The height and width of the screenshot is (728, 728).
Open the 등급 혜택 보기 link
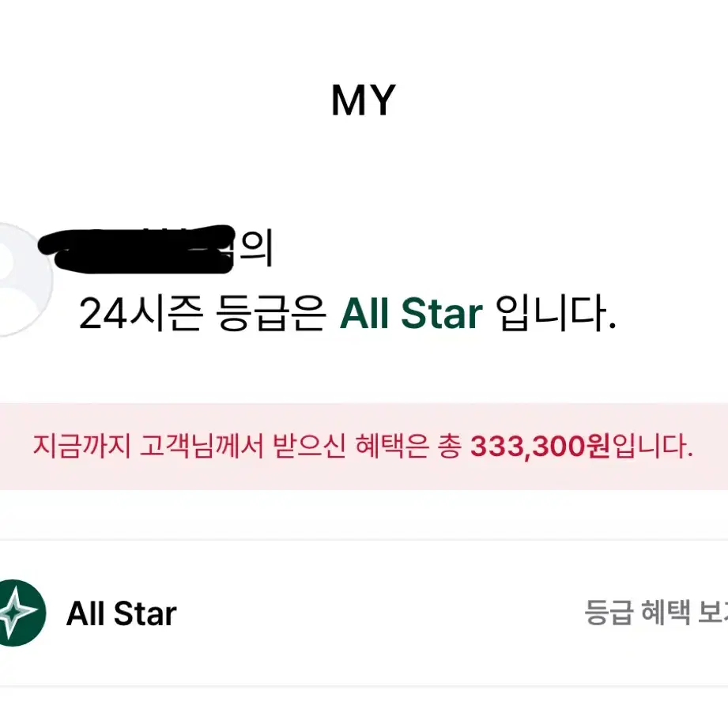point(655,613)
